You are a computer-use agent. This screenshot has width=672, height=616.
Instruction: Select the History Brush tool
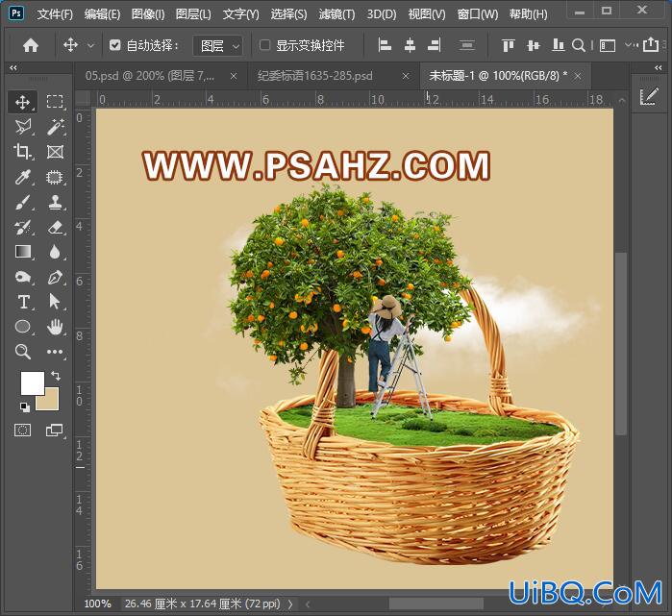(22, 227)
